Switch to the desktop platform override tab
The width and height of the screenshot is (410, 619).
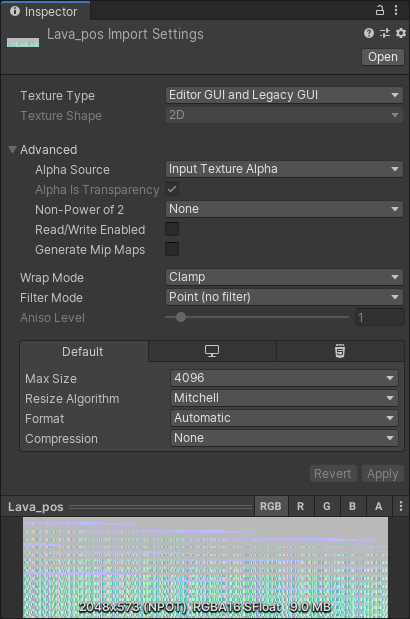(x=212, y=351)
